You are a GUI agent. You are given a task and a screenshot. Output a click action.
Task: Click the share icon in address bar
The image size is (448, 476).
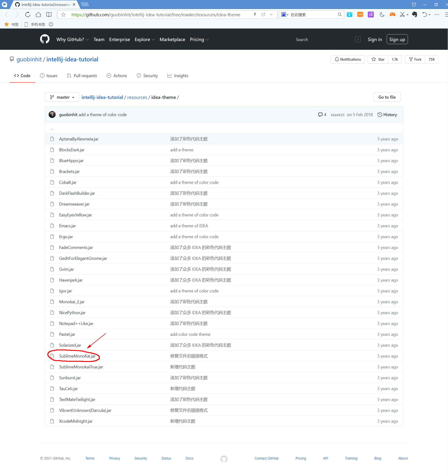pyautogui.click(x=263, y=15)
